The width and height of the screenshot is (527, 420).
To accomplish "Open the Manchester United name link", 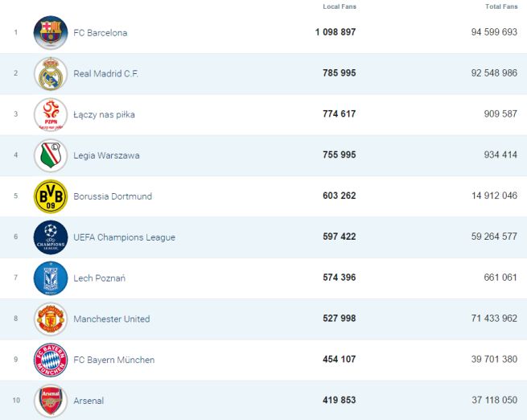I will (x=111, y=319).
